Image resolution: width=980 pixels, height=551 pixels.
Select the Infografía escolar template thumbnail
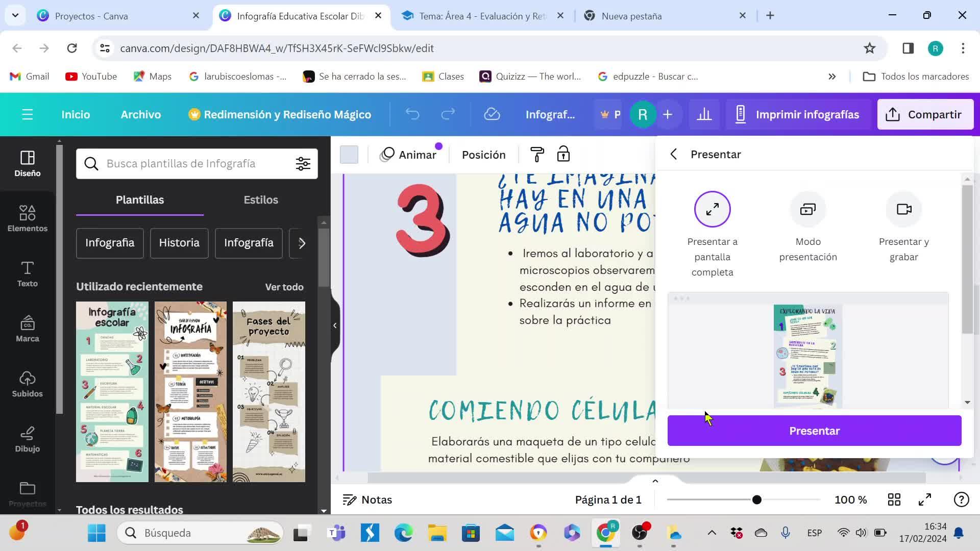point(112,391)
